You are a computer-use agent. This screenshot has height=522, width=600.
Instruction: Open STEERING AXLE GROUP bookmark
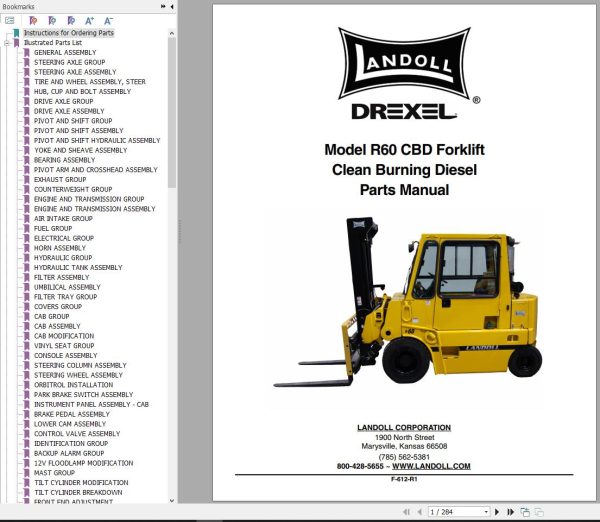69,62
